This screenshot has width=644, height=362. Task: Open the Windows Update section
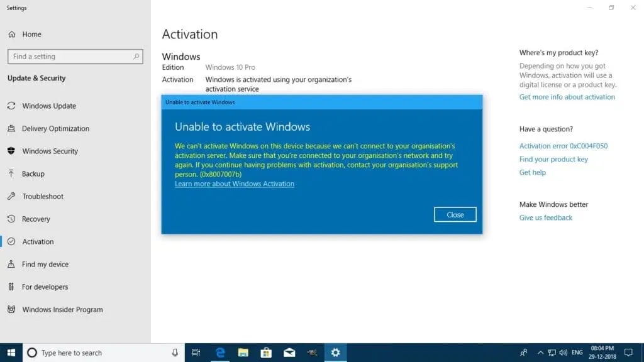click(49, 106)
